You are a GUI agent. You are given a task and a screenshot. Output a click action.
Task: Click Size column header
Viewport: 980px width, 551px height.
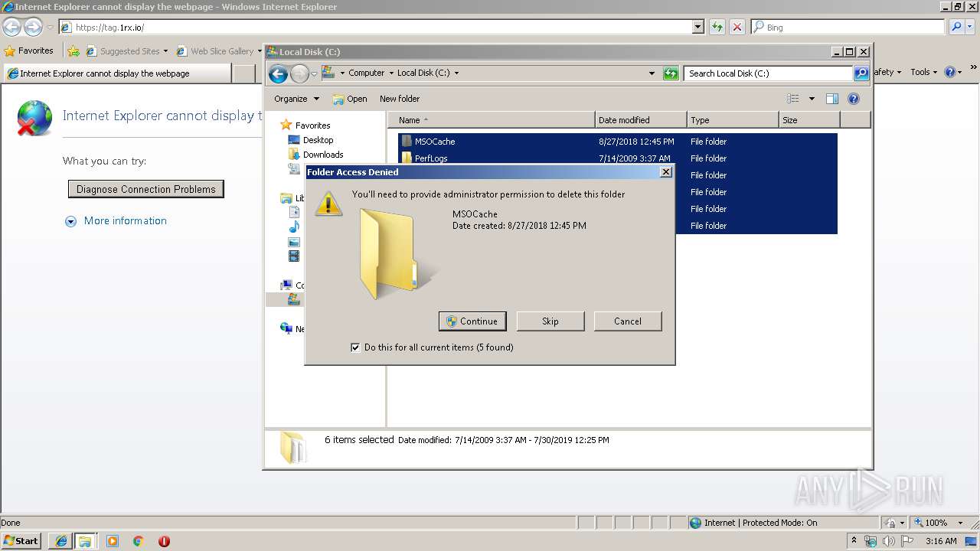[809, 120]
